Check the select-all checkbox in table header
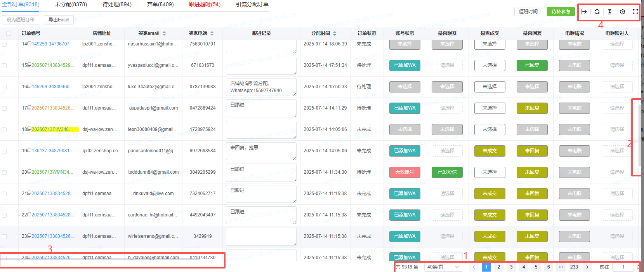This screenshot has height=272, width=644. click(x=9, y=33)
